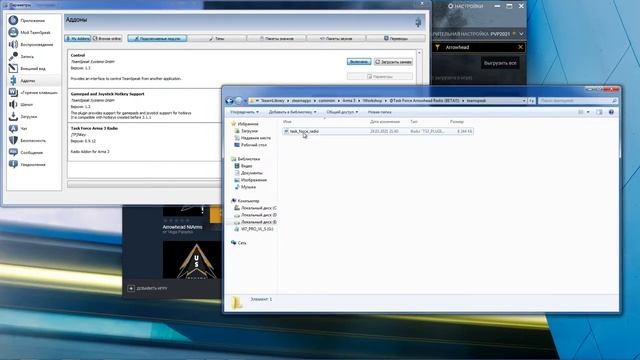Open Недавние места in navigation pane
Image resolution: width=640 pixels, height=360 pixels.
(x=252, y=138)
